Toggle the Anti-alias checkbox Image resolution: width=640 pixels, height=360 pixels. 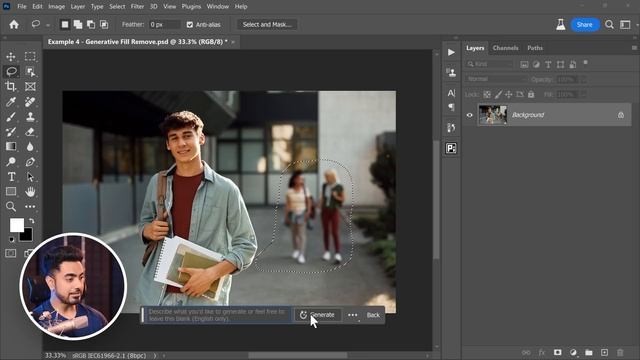coord(190,24)
